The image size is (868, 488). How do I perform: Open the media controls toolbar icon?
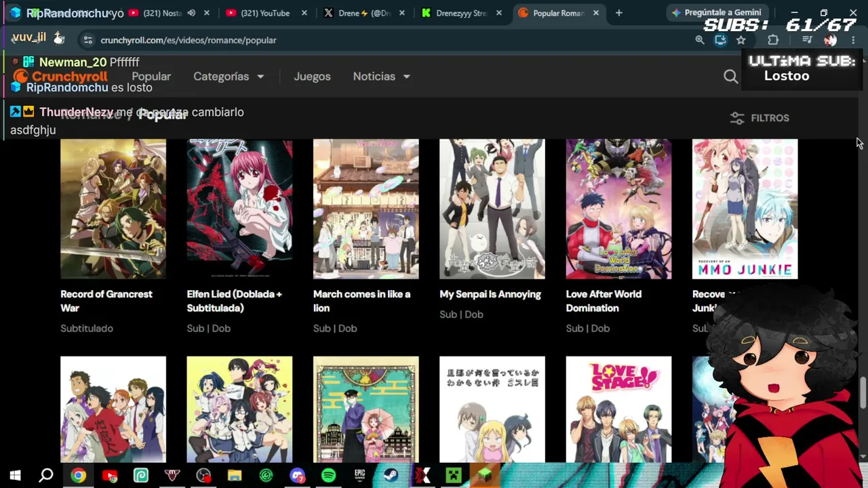807,40
